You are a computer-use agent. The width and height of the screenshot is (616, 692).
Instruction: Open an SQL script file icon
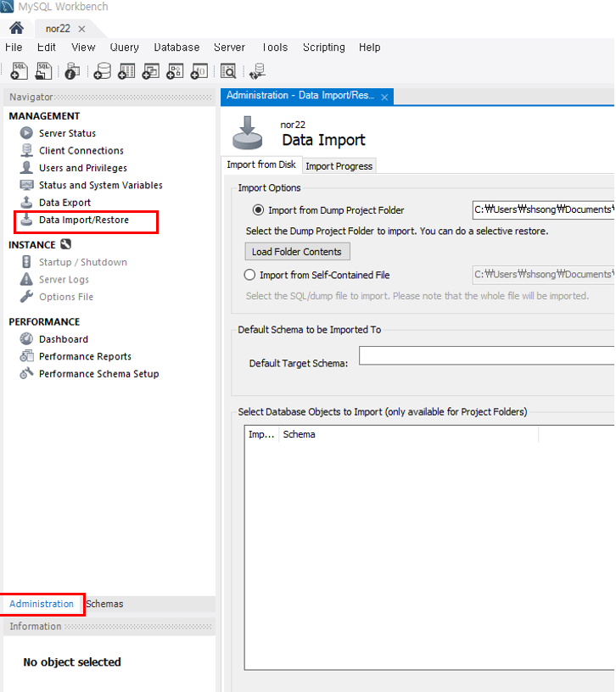click(x=43, y=70)
